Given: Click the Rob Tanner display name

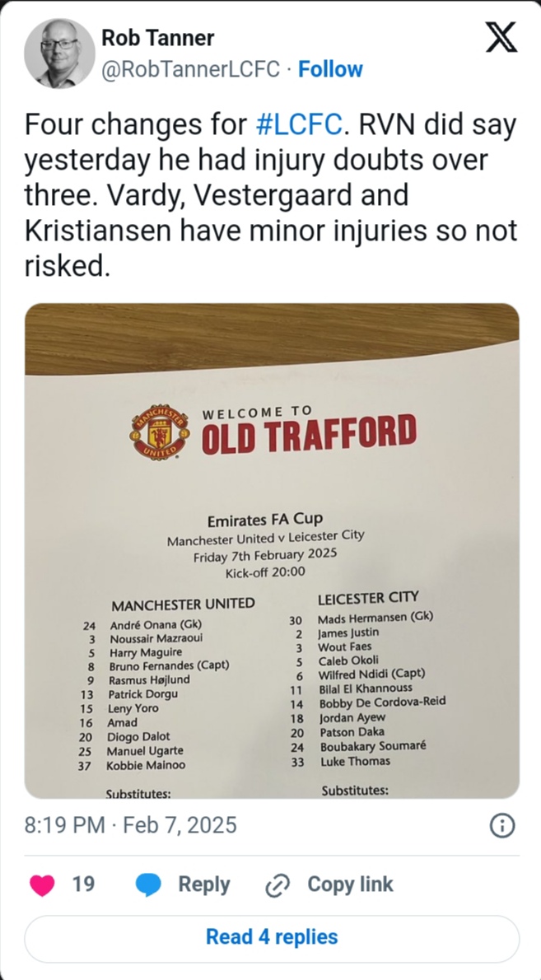Looking at the screenshot, I should tap(157, 38).
